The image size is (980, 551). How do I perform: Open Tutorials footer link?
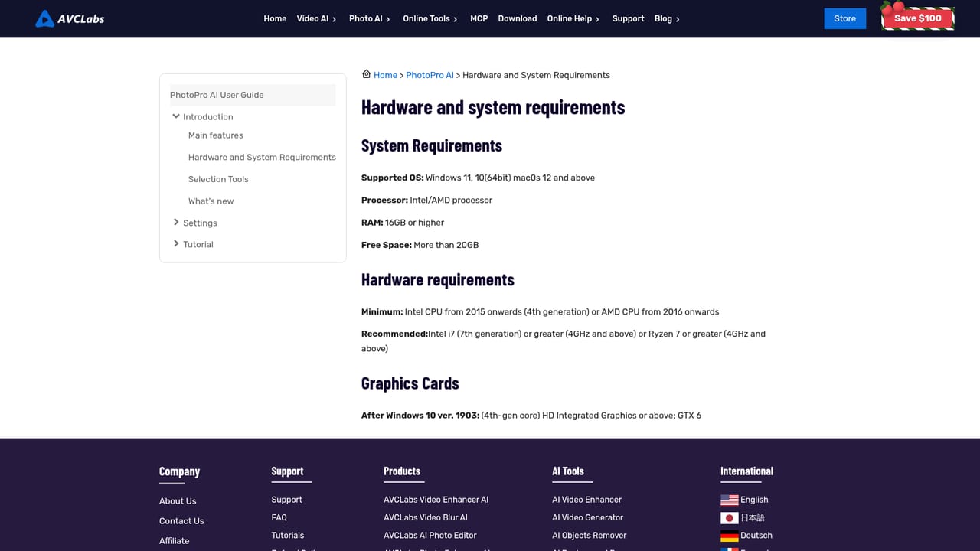[287, 536]
